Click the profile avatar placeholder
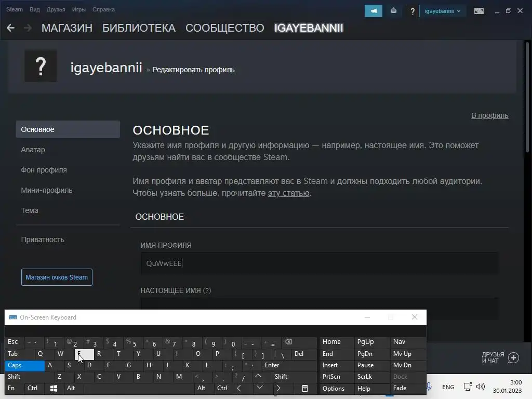This screenshot has width=532, height=399. (x=41, y=66)
